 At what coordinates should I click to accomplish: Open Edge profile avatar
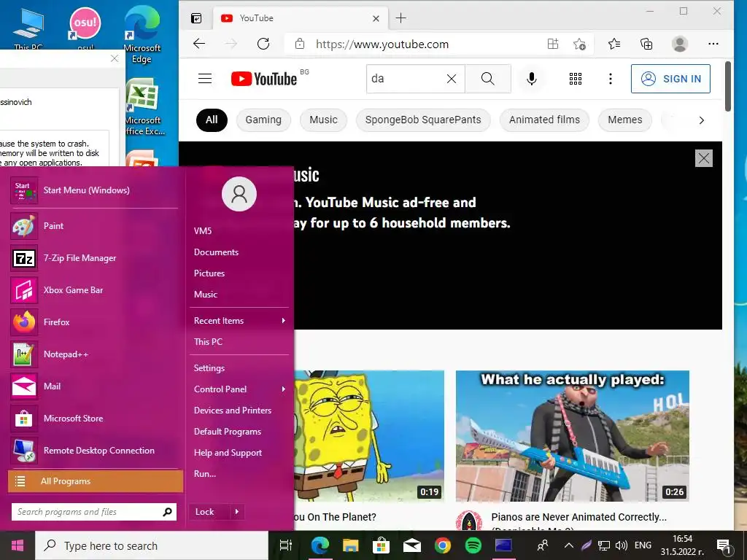(x=679, y=44)
